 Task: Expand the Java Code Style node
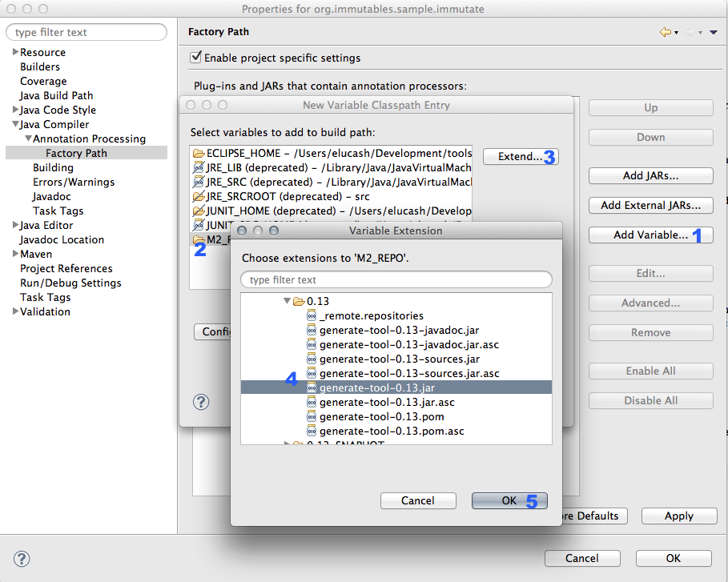click(15, 109)
